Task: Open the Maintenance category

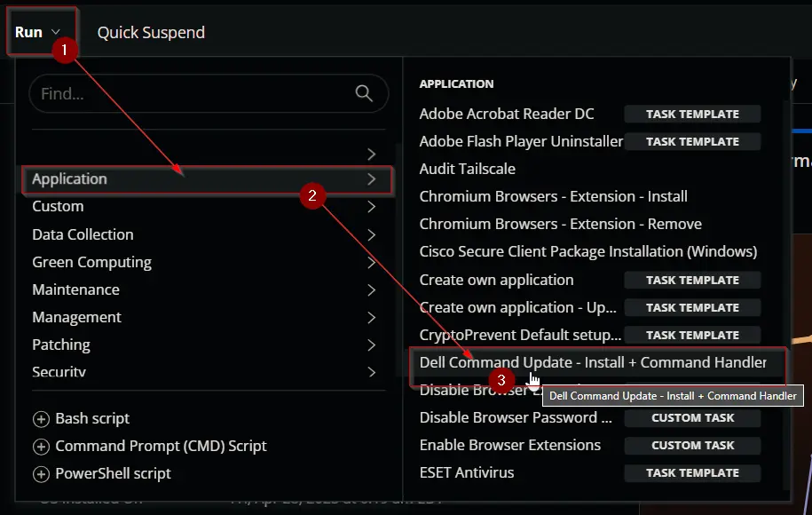Action: (205, 289)
